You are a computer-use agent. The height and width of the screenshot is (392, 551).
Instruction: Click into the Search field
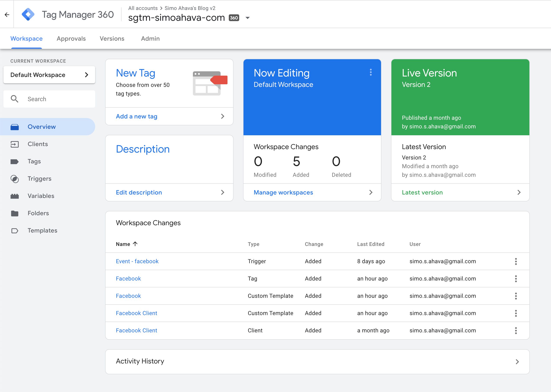click(58, 99)
